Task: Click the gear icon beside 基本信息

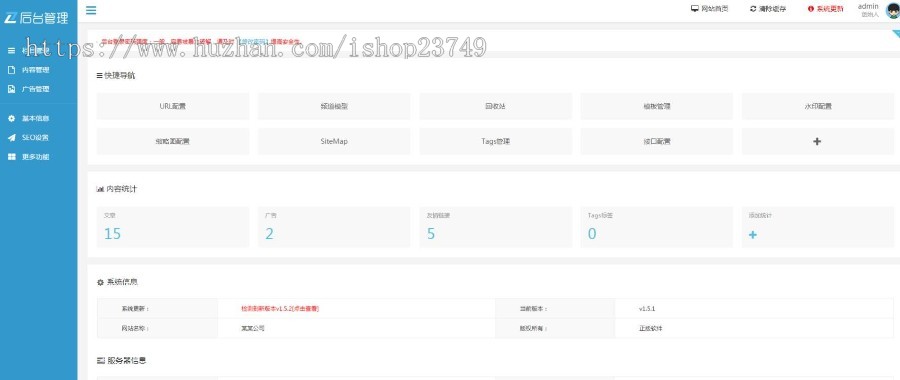Action: point(11,118)
